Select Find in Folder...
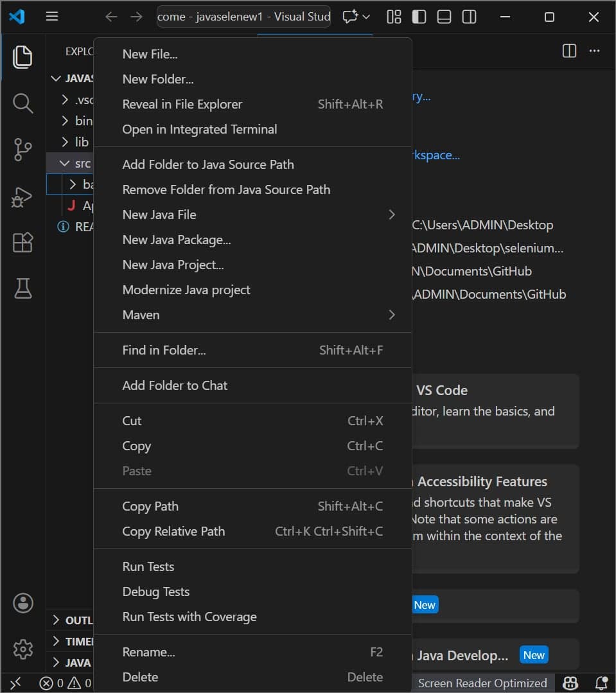Image resolution: width=616 pixels, height=693 pixels. (253, 351)
